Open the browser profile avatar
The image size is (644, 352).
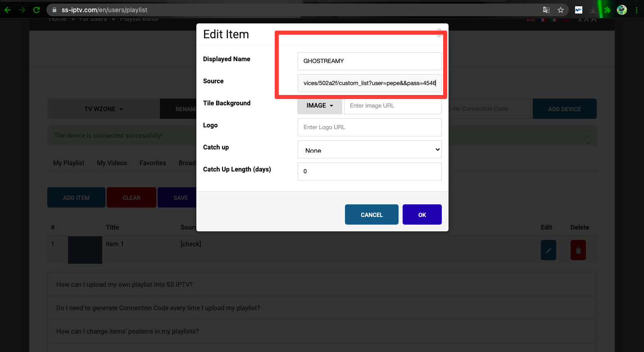(622, 9)
